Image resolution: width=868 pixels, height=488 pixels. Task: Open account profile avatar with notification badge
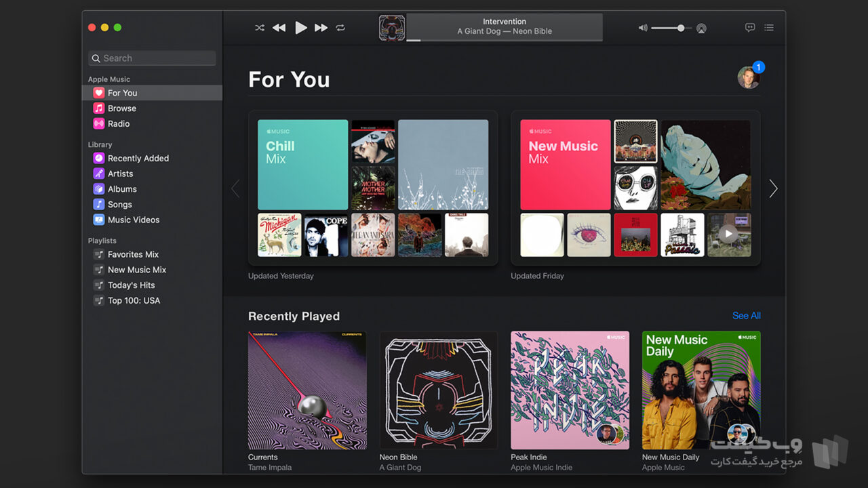coord(749,77)
